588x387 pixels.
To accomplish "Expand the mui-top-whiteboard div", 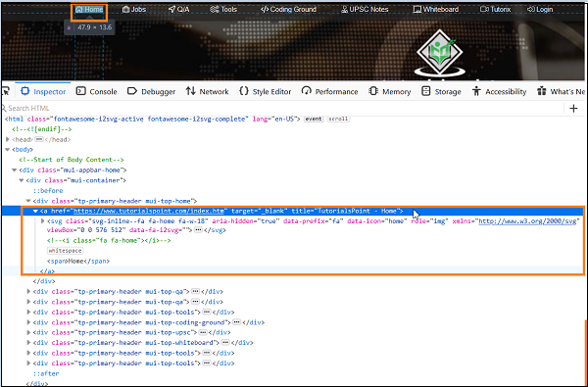I will (28, 342).
